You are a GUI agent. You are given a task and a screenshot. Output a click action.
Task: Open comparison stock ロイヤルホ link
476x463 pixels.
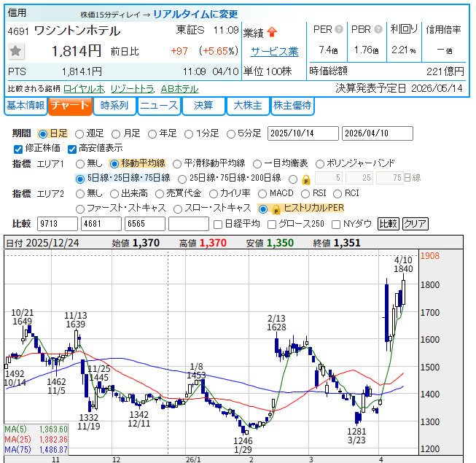pyautogui.click(x=84, y=89)
